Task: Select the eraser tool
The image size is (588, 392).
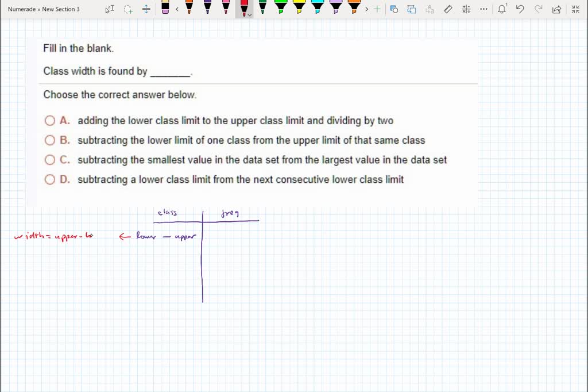Action: pos(166,9)
